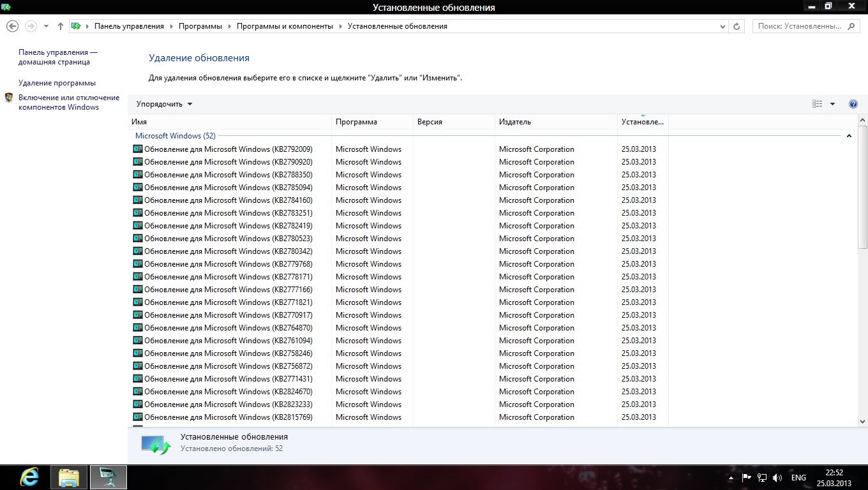Click the Back navigation arrow
This screenshot has height=490, width=868.
pyautogui.click(x=12, y=26)
